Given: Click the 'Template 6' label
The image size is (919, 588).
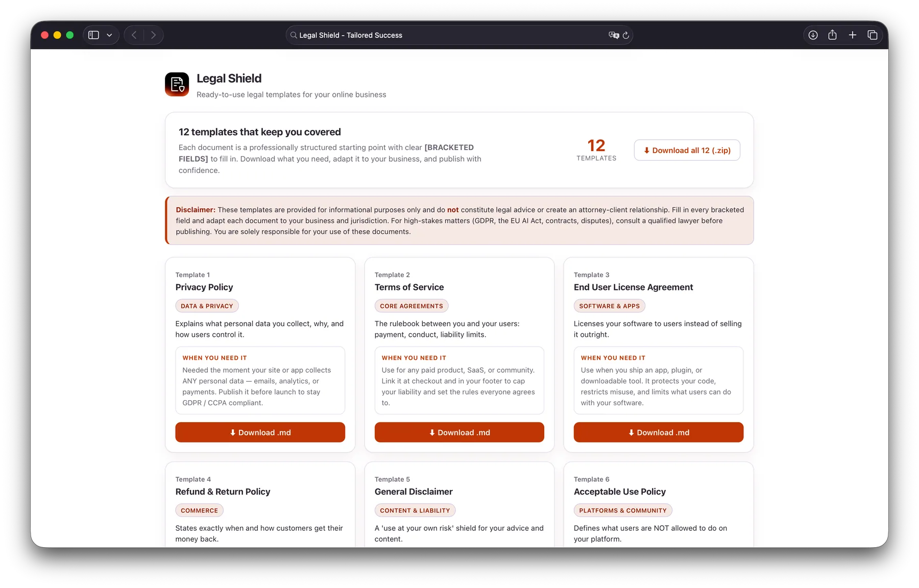Looking at the screenshot, I should 592,479.
